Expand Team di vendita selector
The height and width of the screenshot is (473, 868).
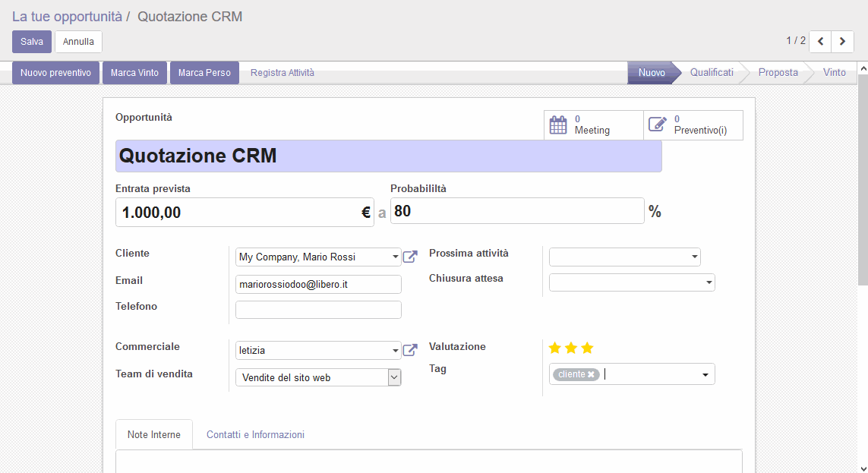pos(394,377)
